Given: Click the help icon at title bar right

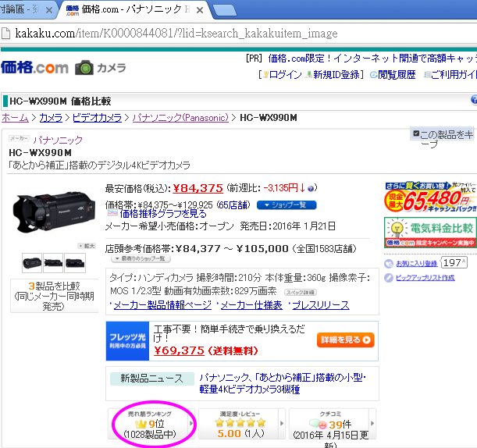Looking at the screenshot, I should [474, 99].
